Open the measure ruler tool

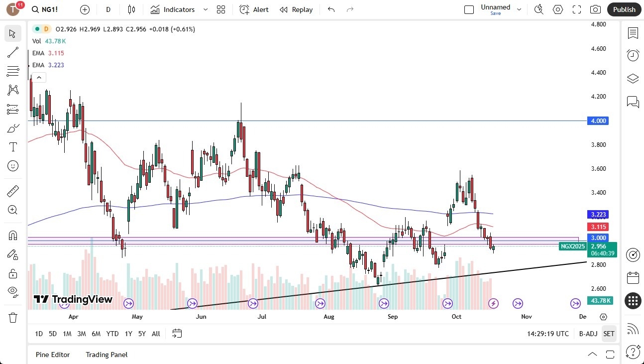pyautogui.click(x=12, y=191)
